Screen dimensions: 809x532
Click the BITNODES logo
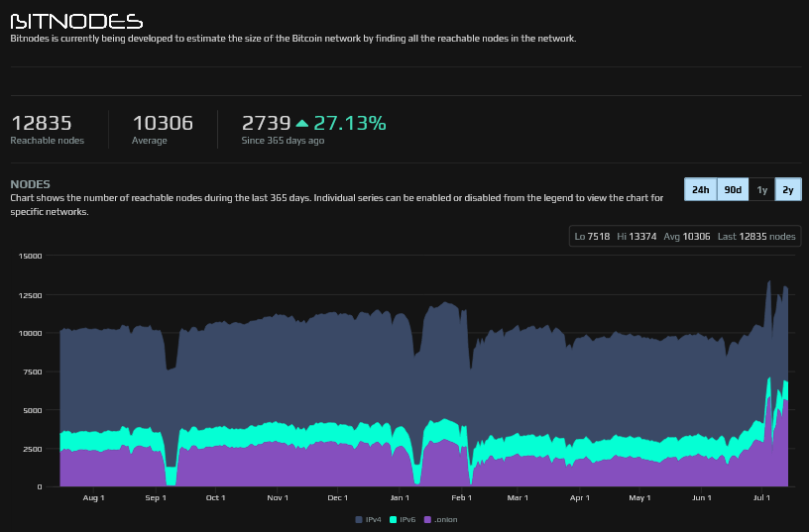(x=76, y=21)
